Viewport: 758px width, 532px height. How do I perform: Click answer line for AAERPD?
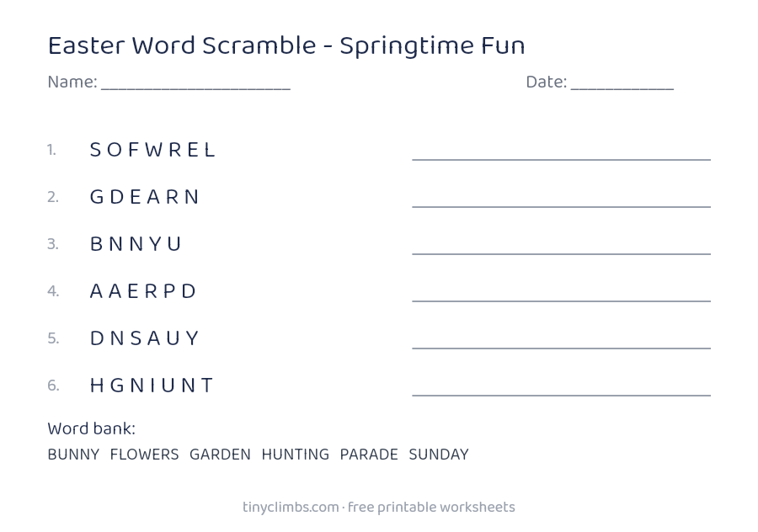(x=561, y=301)
